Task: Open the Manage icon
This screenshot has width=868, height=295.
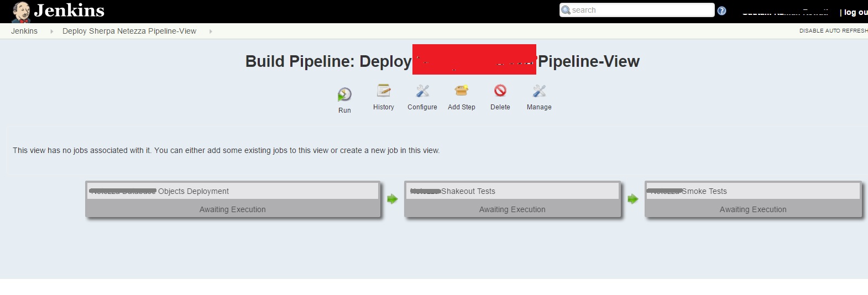Action: (x=539, y=91)
